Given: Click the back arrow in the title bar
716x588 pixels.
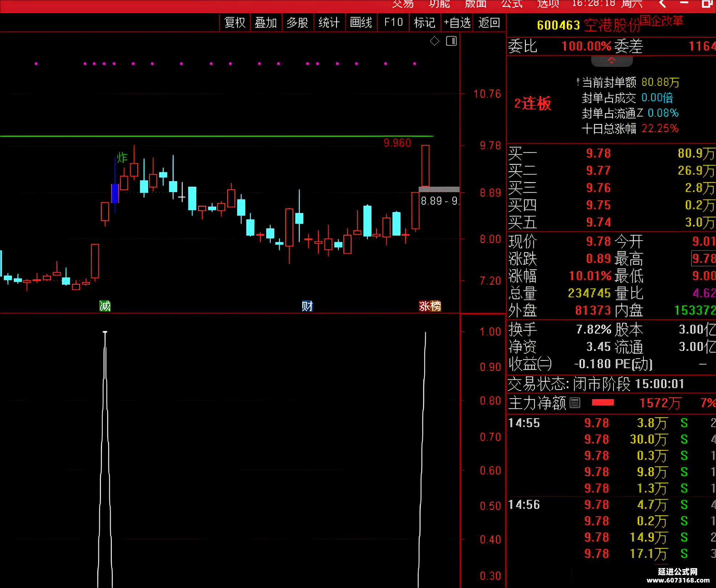Looking at the screenshot, I should 662,4.
